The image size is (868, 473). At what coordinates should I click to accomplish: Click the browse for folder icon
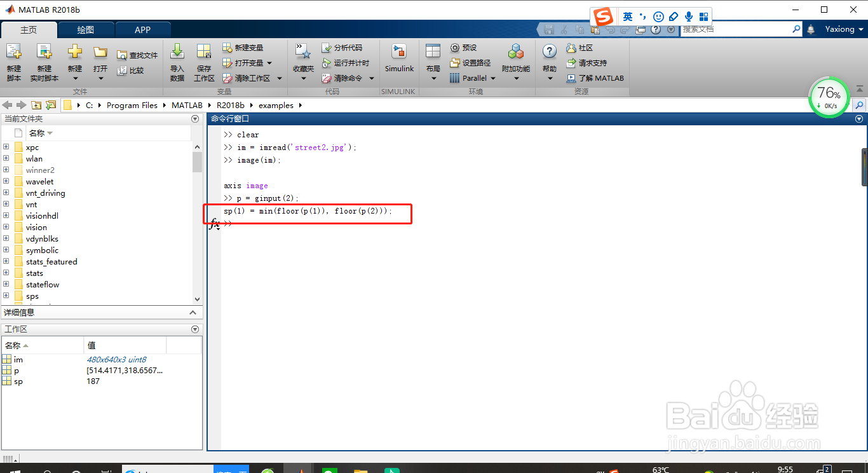51,105
